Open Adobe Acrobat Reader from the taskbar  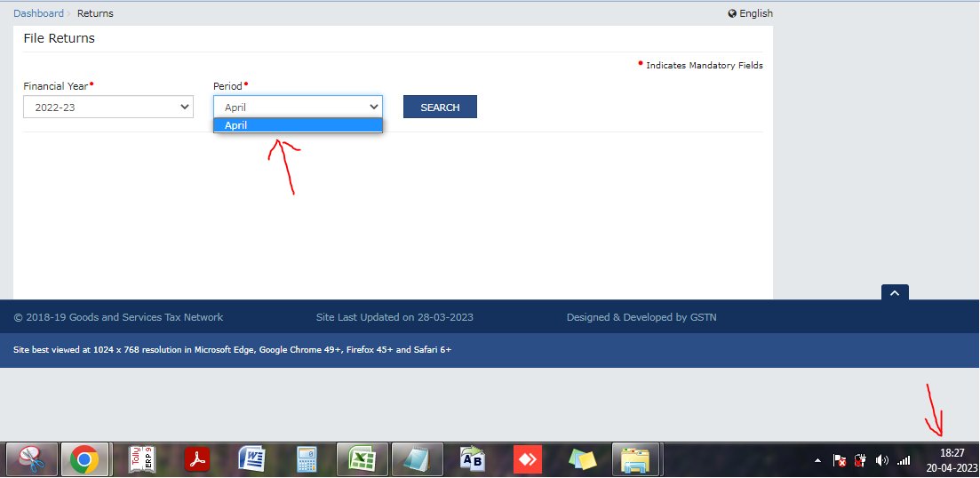point(197,460)
